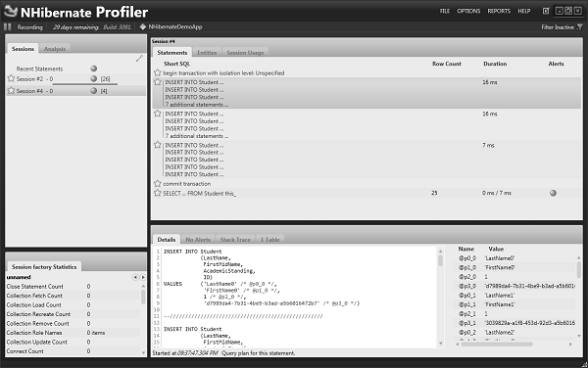This screenshot has width=588, height=368.
Task: Go to previous session factory with left arrow
Action: [x=135, y=277]
